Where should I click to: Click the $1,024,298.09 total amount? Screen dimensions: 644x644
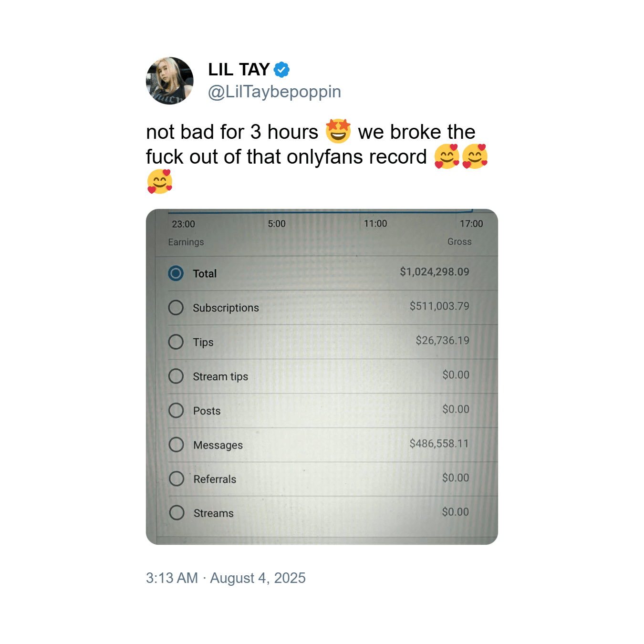[x=434, y=272]
